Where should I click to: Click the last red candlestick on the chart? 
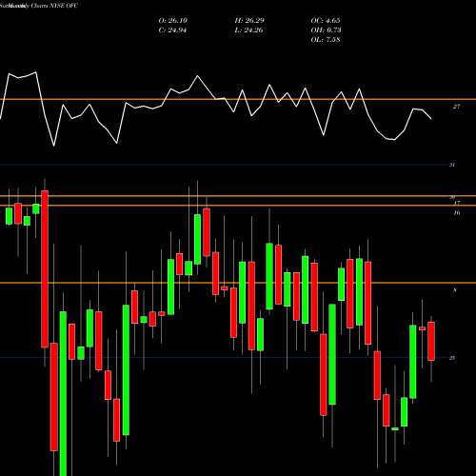[x=431, y=341]
